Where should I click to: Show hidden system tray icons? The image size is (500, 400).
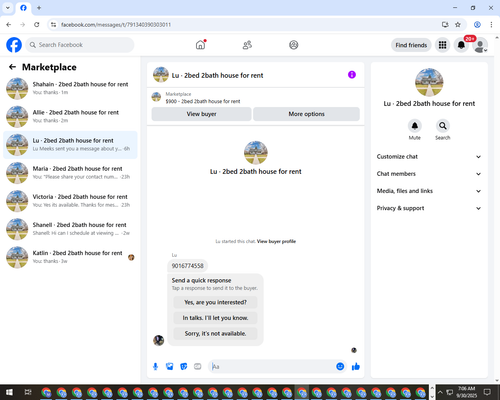point(440,392)
